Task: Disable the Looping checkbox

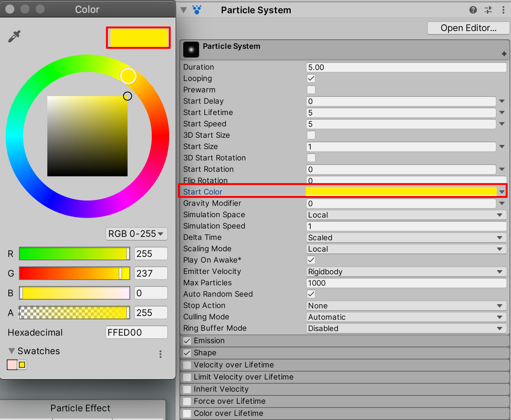Action: coord(311,78)
